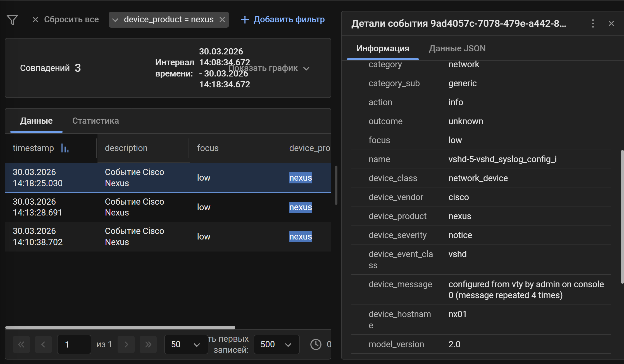Switch to the Статистика tab

pos(96,121)
